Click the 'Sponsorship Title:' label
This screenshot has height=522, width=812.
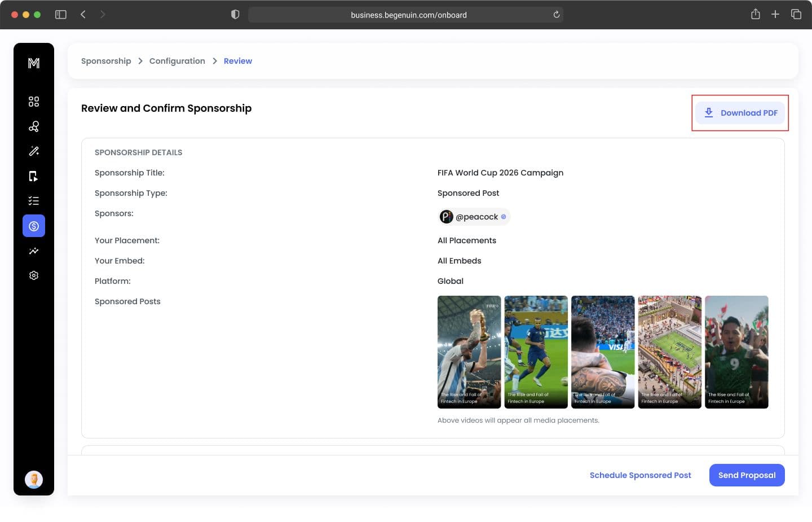(130, 173)
